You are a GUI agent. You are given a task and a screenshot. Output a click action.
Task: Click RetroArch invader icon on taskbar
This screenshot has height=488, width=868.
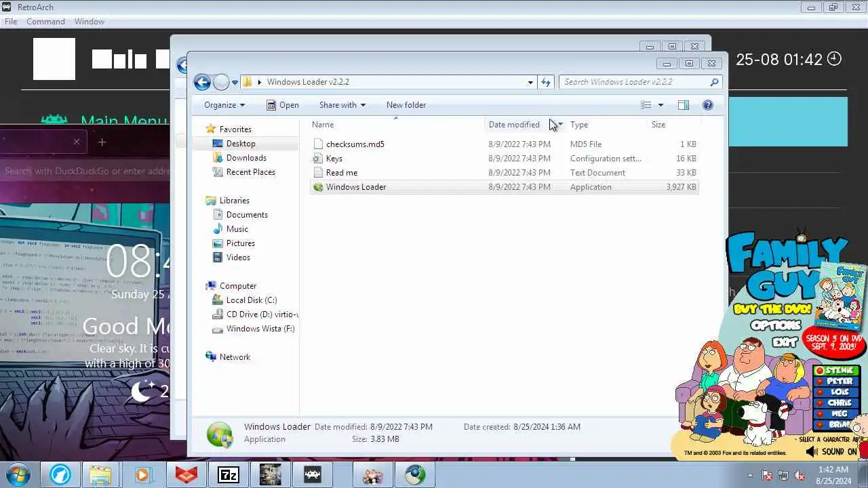(312, 475)
